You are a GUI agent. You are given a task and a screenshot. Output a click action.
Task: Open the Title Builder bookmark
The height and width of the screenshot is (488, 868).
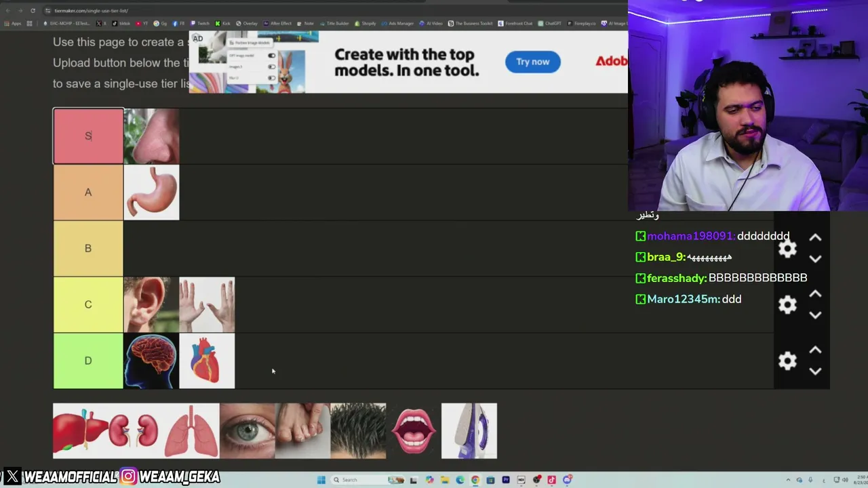[x=334, y=24]
